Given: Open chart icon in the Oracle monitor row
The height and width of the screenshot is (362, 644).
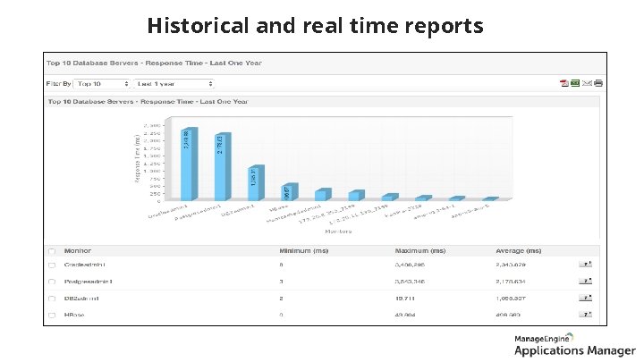Looking at the screenshot, I should (x=586, y=265).
